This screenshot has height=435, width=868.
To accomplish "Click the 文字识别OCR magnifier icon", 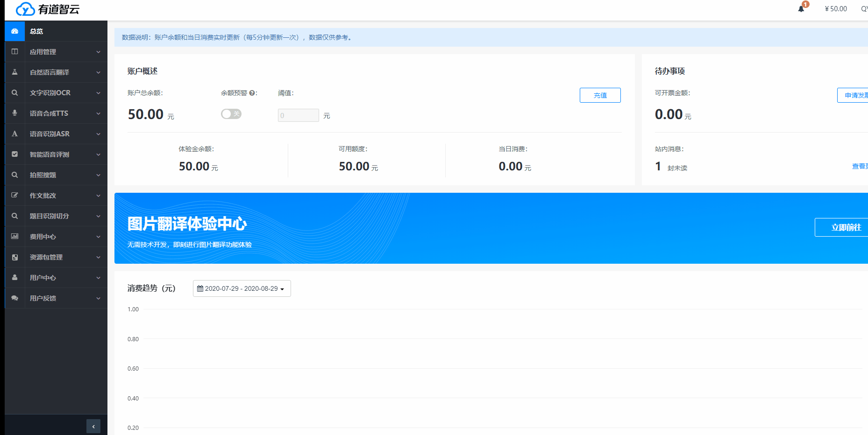I will point(14,93).
